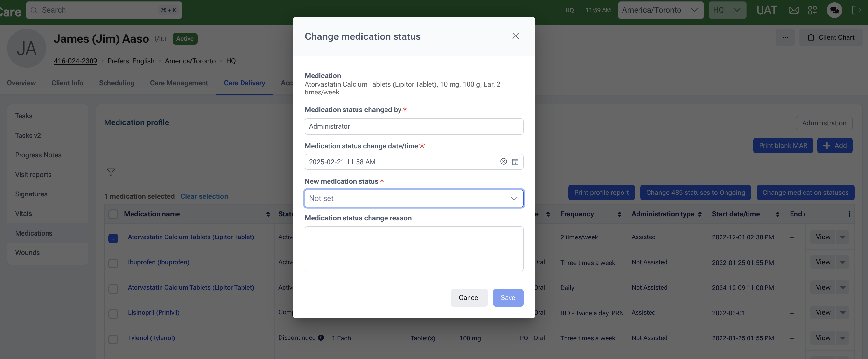Click the filter funnel icon
The width and height of the screenshot is (868, 359).
tap(111, 172)
